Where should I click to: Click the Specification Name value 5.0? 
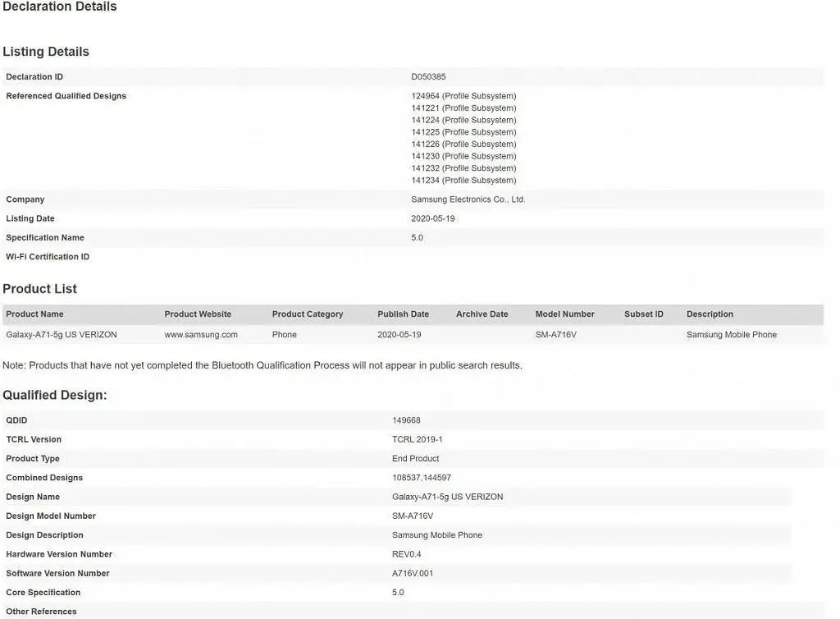(x=417, y=237)
